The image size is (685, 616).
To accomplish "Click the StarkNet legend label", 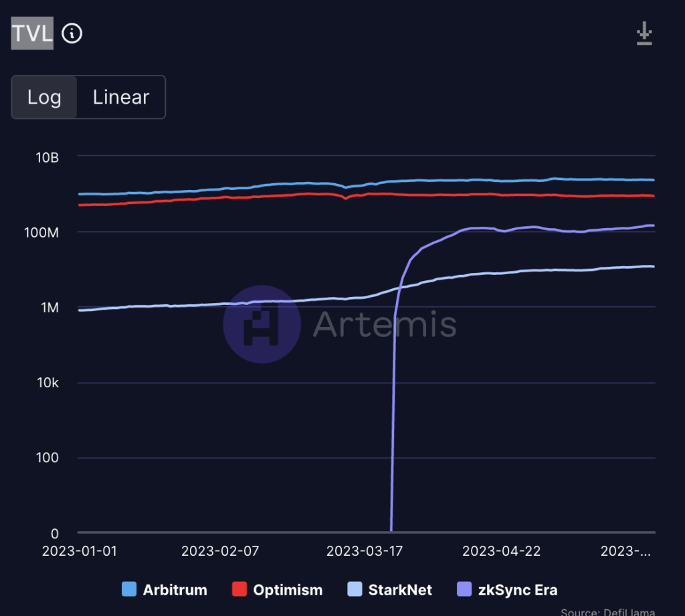I will [x=400, y=590].
